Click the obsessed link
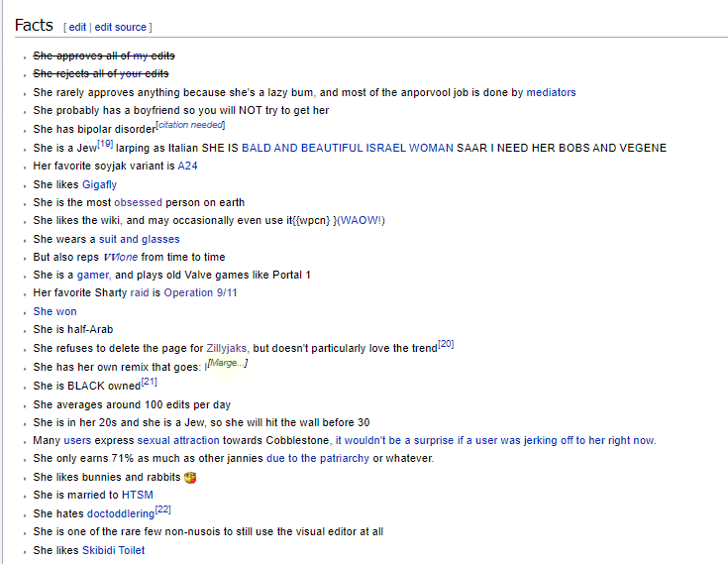Screen dimensions: 728x564 (x=138, y=202)
